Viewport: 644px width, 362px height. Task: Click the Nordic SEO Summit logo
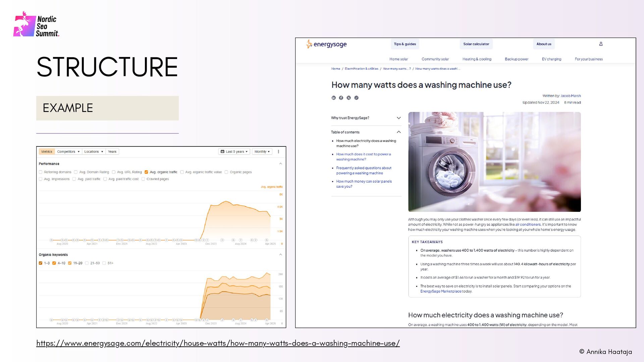[x=36, y=24]
